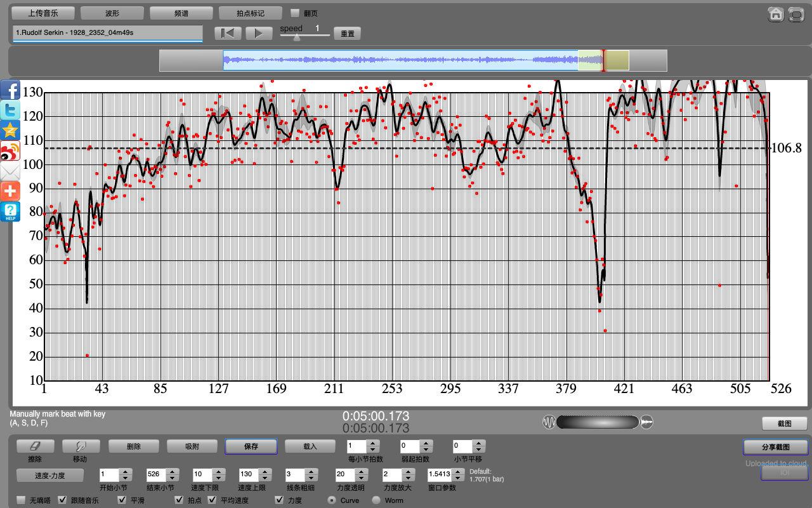Click the home icon button
Image resolution: width=812 pixels, height=508 pixels.
click(775, 15)
